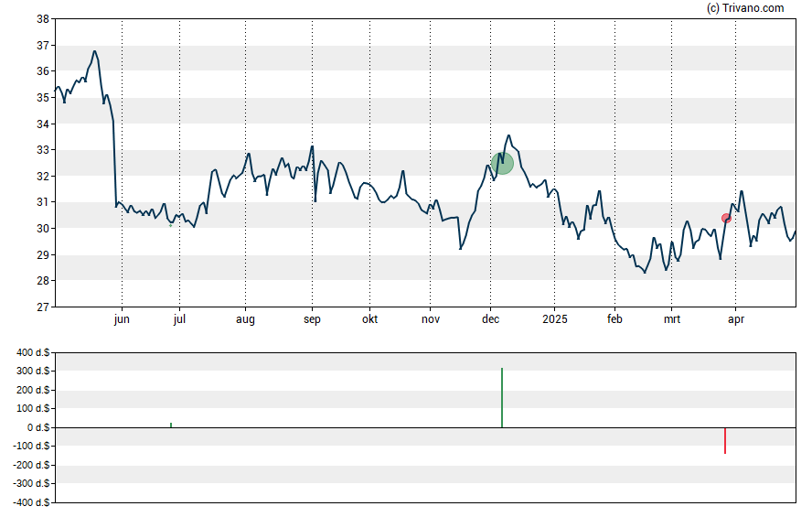Viewport: 812px width, 517px height.
Task: Click the tall green bar in the lower chart
Action: pos(502,398)
